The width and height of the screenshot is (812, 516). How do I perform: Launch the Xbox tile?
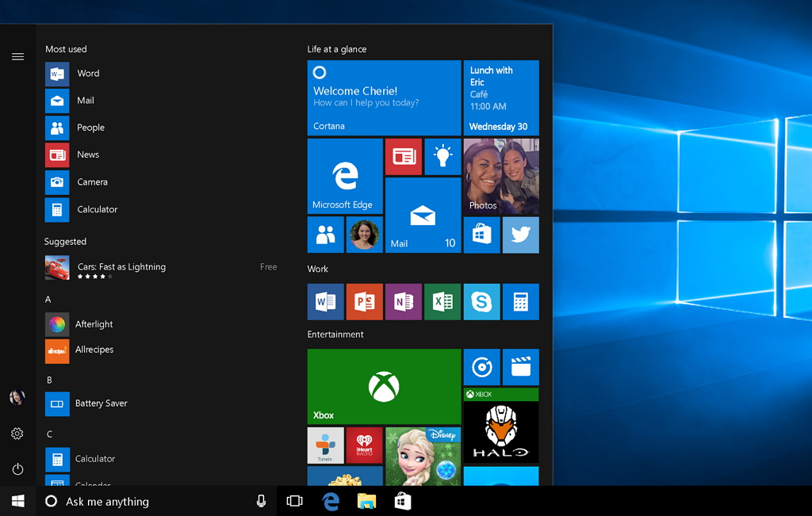point(384,386)
